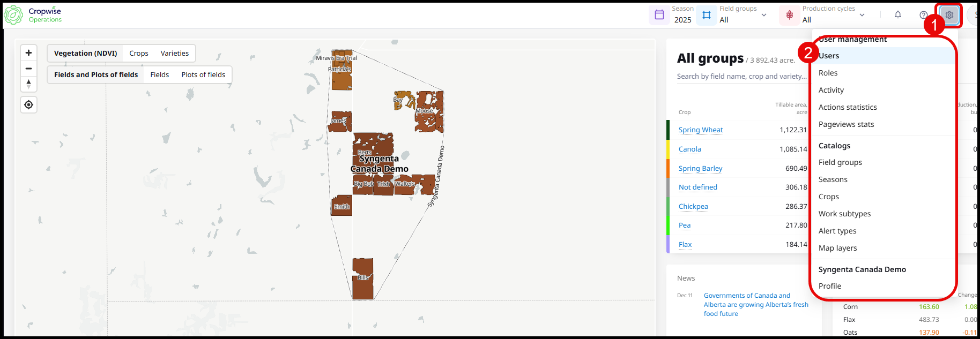The image size is (980, 339).
Task: Click the Season calendar icon
Action: [659, 15]
